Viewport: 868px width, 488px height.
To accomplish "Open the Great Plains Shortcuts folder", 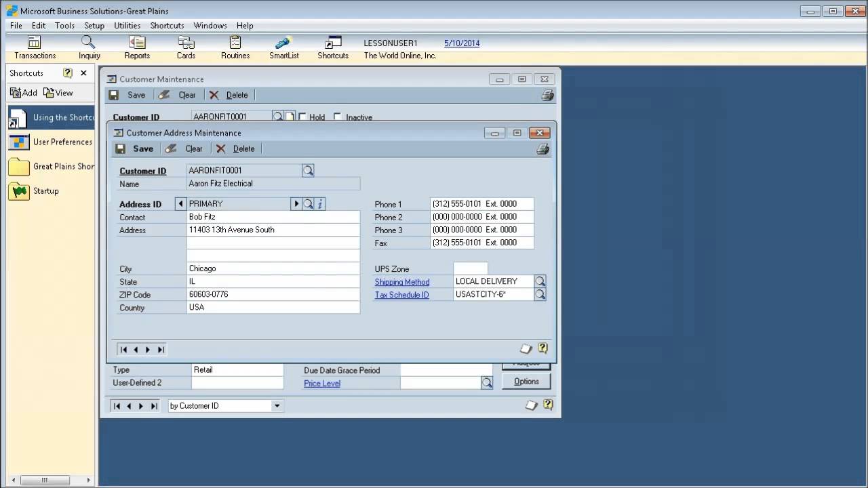I will (x=51, y=166).
